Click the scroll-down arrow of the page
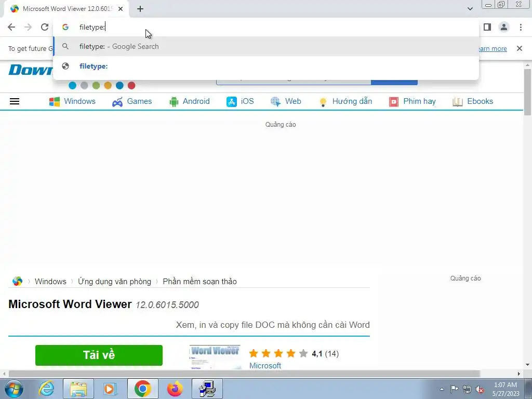532x399 pixels. tap(527, 365)
